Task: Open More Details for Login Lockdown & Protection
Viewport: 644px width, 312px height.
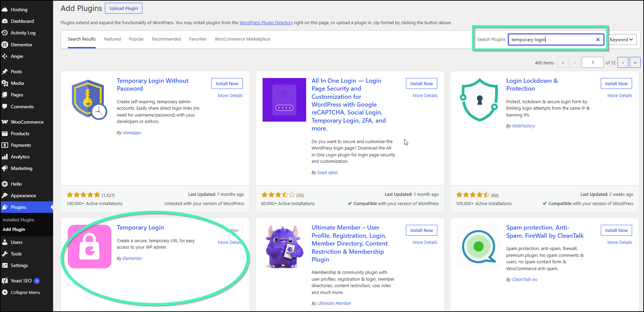Action: point(620,96)
